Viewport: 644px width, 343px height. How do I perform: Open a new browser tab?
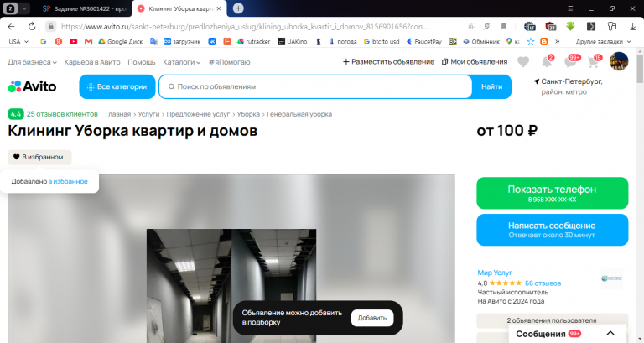(238, 8)
